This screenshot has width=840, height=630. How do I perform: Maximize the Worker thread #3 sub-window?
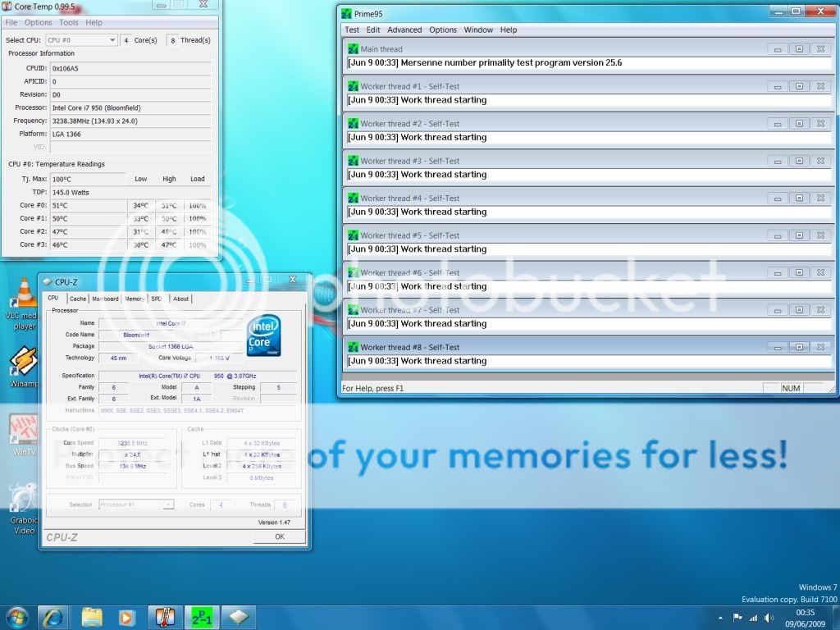[x=798, y=161]
